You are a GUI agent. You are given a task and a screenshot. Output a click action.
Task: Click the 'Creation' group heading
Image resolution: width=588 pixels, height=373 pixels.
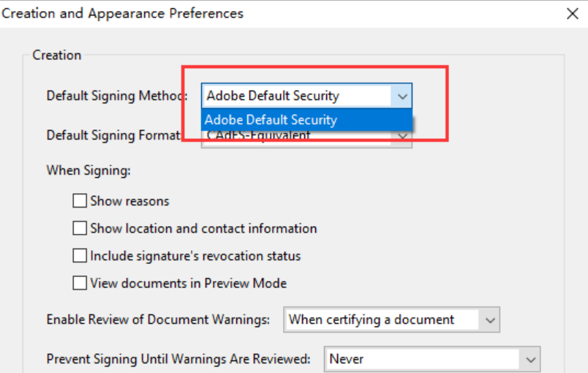[x=57, y=56]
